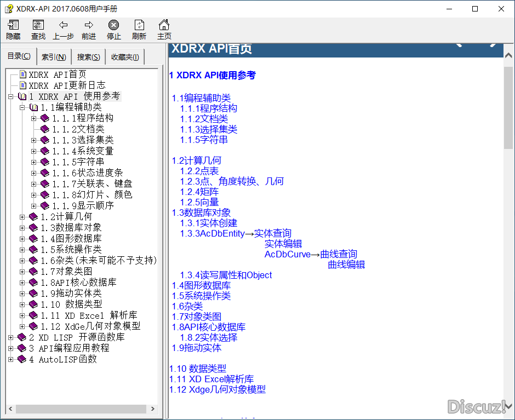Open the 收藏夹(I) tab

(x=125, y=57)
